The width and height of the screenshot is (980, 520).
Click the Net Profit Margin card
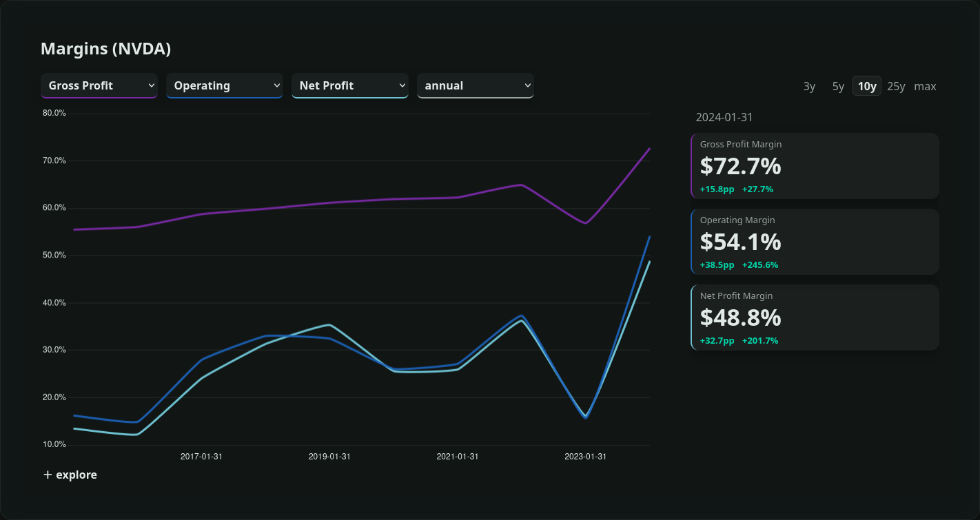(815, 318)
